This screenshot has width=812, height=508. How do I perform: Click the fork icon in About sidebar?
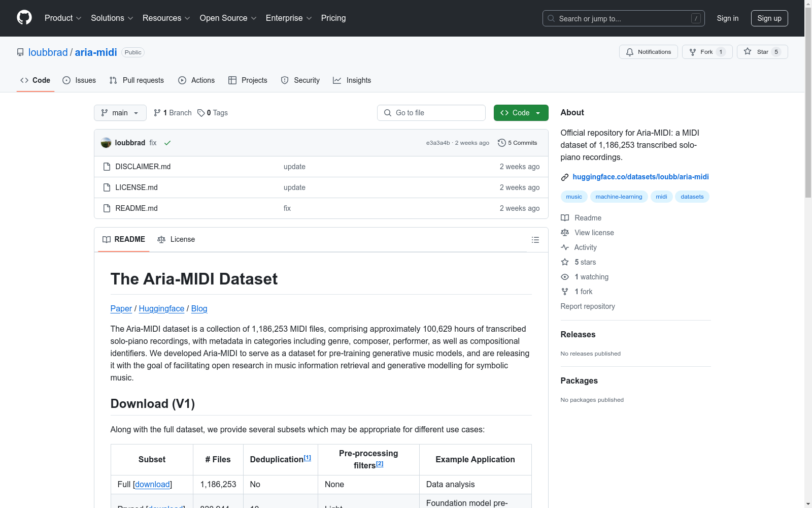pyautogui.click(x=565, y=292)
